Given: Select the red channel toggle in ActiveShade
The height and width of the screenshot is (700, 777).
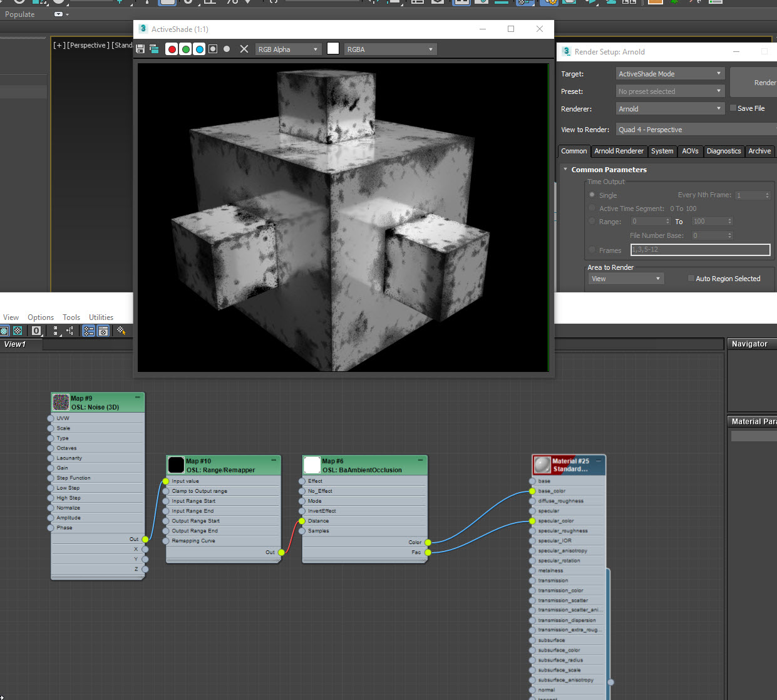Looking at the screenshot, I should (172, 49).
